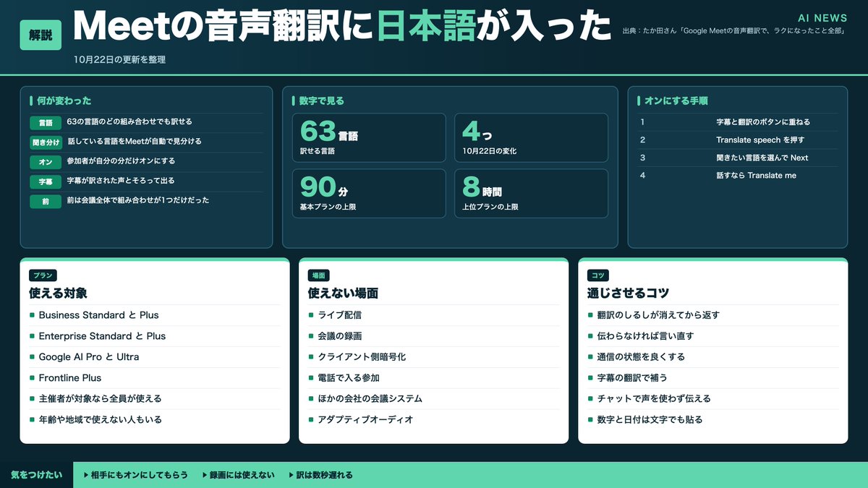868x488 pixels.
Task: Click the 8時間 上位プランの上限 stat card
Action: click(x=531, y=194)
